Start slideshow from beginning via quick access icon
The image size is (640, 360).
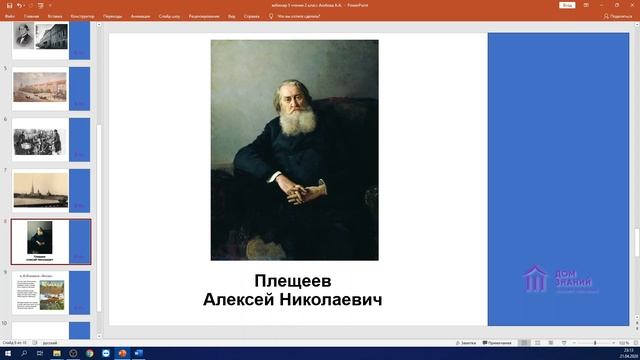40,5
